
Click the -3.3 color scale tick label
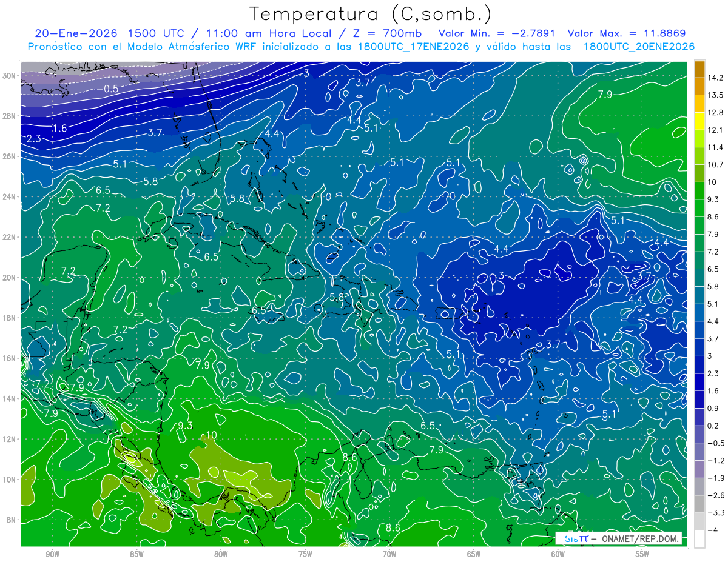point(715,513)
